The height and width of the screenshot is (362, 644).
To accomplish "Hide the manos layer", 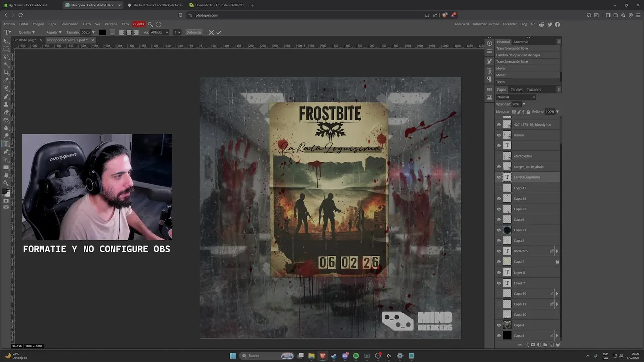I will tap(499, 135).
